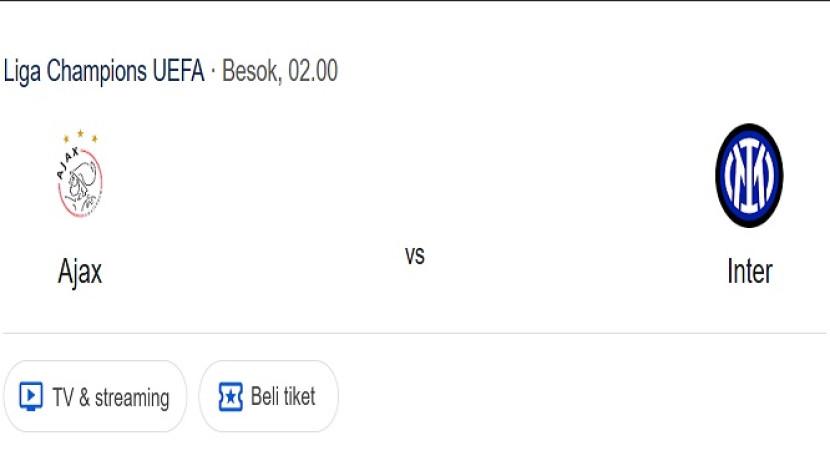Click the three stars above Ajax crest
The image size is (830, 466).
coord(80,137)
